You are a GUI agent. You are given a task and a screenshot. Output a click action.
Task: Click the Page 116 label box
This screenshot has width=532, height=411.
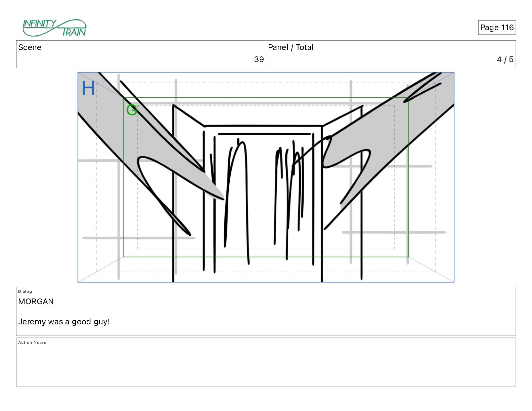coord(497,28)
